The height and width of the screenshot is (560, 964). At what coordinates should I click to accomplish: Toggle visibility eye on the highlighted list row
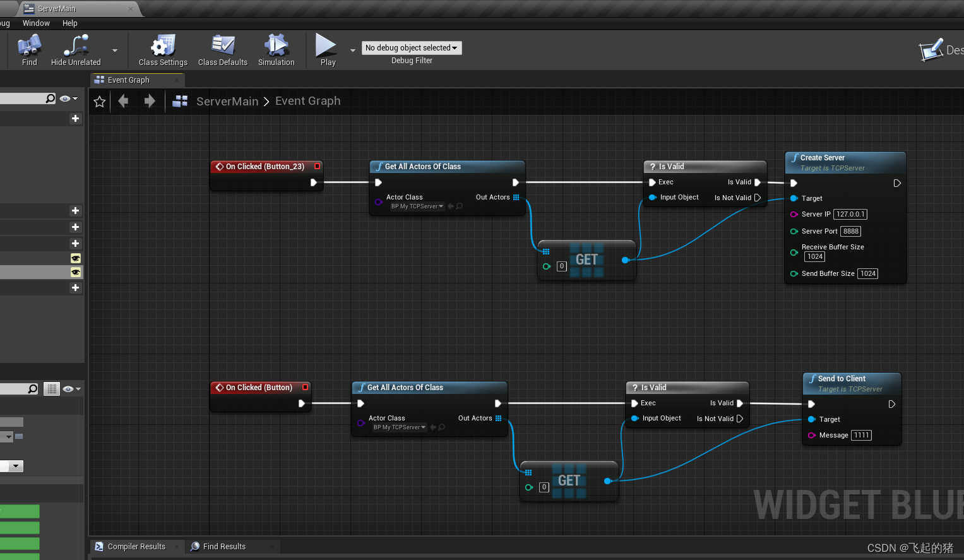(x=75, y=272)
